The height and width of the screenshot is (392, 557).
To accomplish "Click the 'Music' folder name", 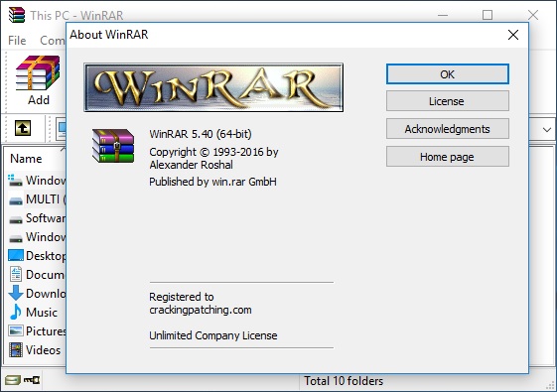I will tap(42, 313).
